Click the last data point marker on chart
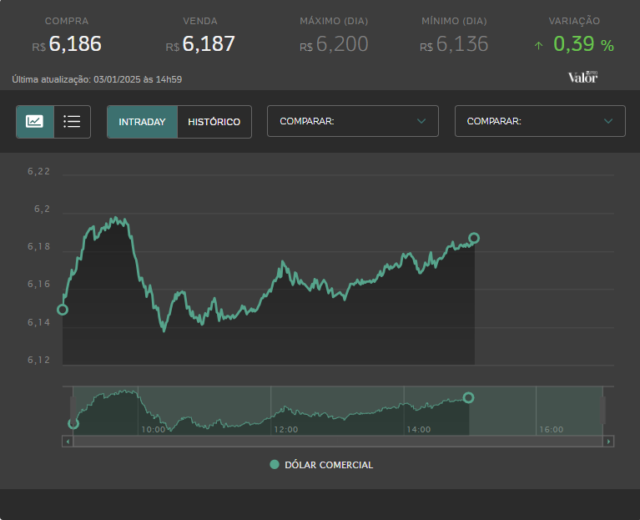640x520 pixels. pos(474,238)
